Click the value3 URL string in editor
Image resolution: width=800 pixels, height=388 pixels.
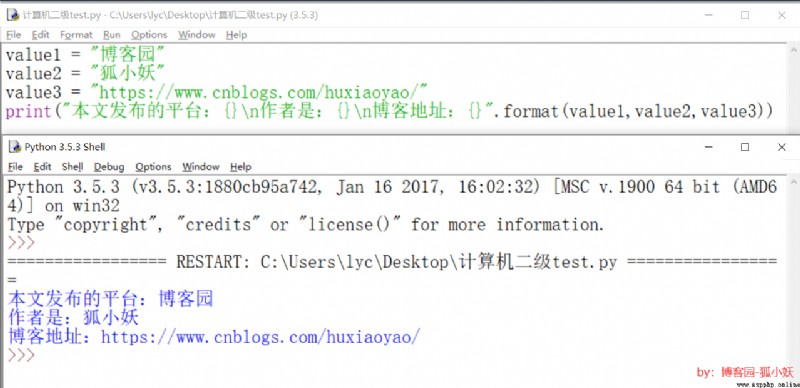tap(258, 92)
